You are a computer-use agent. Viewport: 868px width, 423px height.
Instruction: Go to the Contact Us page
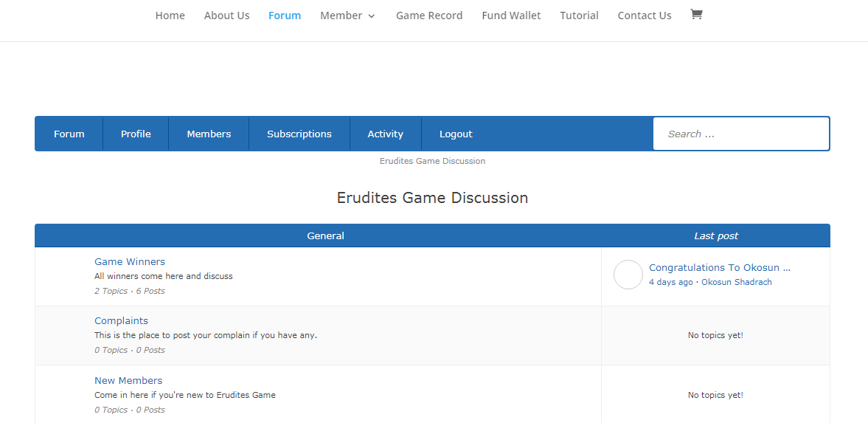645,16
